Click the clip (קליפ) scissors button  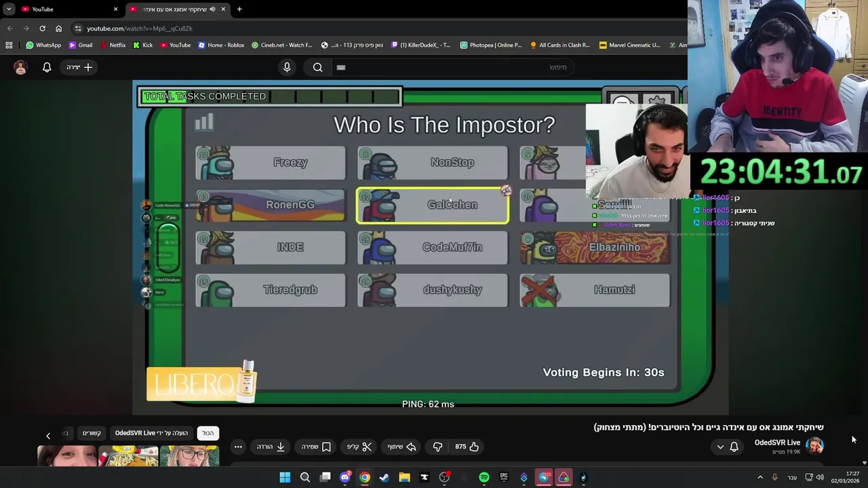[x=359, y=447]
